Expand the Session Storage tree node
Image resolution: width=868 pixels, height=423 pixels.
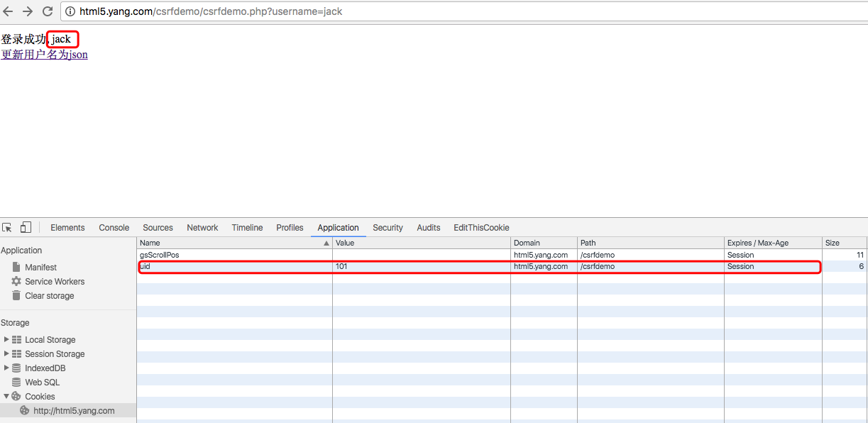(6, 353)
